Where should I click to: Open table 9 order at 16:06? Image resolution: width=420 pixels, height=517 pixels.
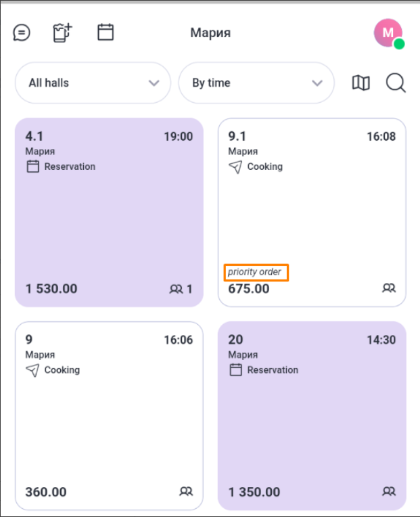click(x=109, y=415)
